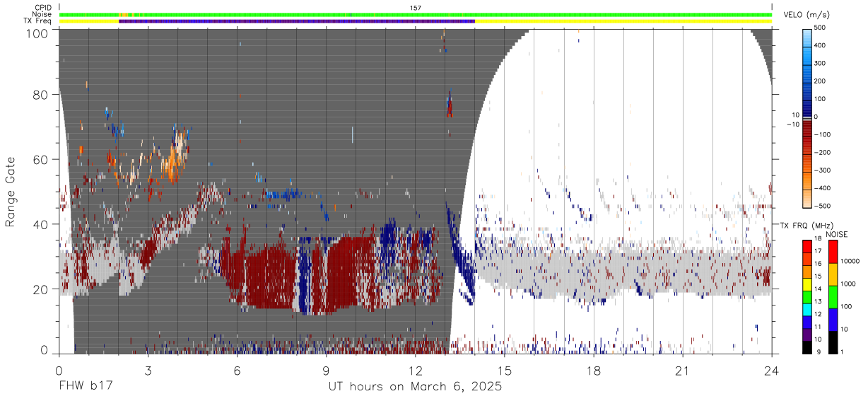Click the -500 velocity tick label
Screen dimensions: 868x401
tap(823, 207)
